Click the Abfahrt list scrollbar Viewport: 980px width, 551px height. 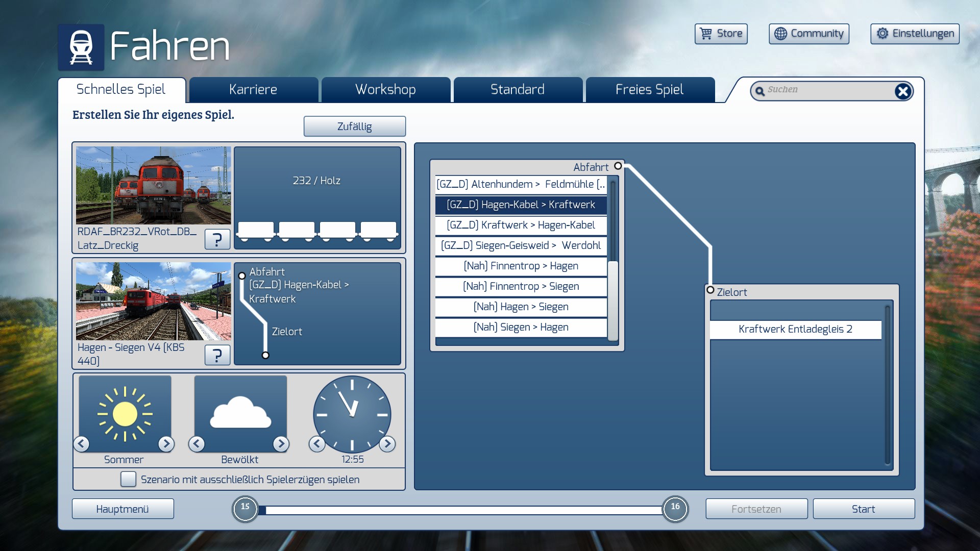click(613, 300)
